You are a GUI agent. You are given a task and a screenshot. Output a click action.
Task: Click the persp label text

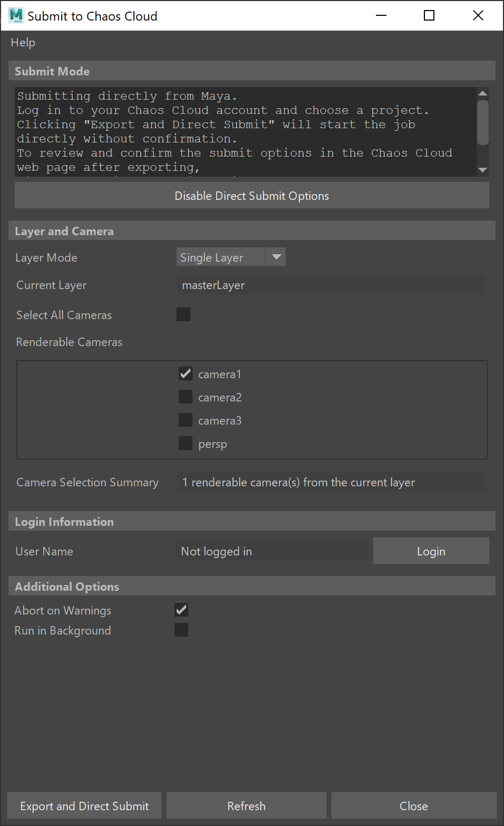[212, 444]
